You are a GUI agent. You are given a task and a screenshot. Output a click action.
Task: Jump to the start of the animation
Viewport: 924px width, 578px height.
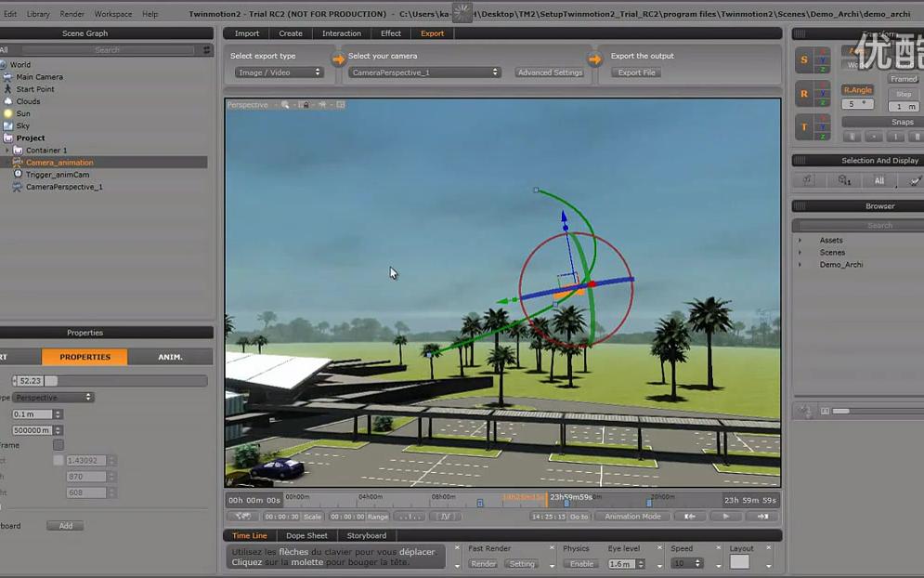689,517
